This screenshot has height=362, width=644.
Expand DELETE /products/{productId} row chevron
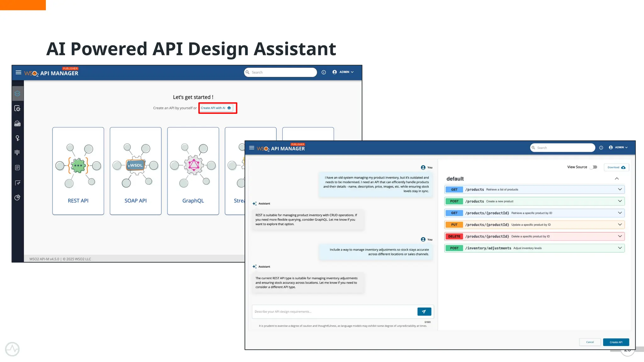click(x=620, y=236)
